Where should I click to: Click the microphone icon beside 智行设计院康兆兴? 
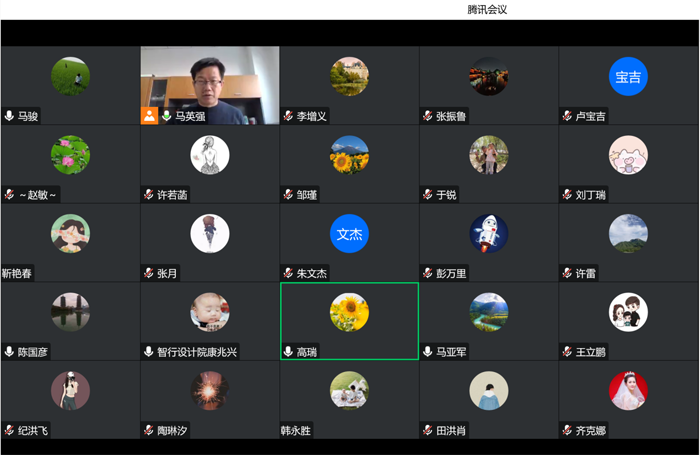point(149,352)
